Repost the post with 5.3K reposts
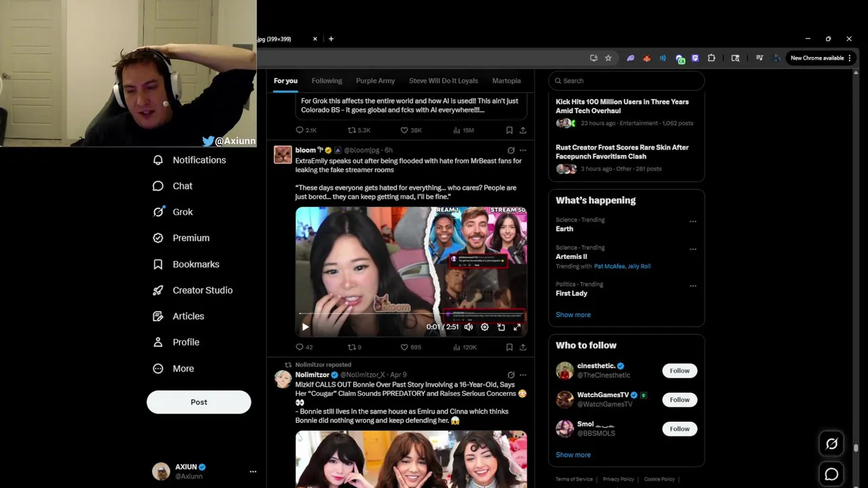This screenshot has width=868, height=488. tap(359, 130)
